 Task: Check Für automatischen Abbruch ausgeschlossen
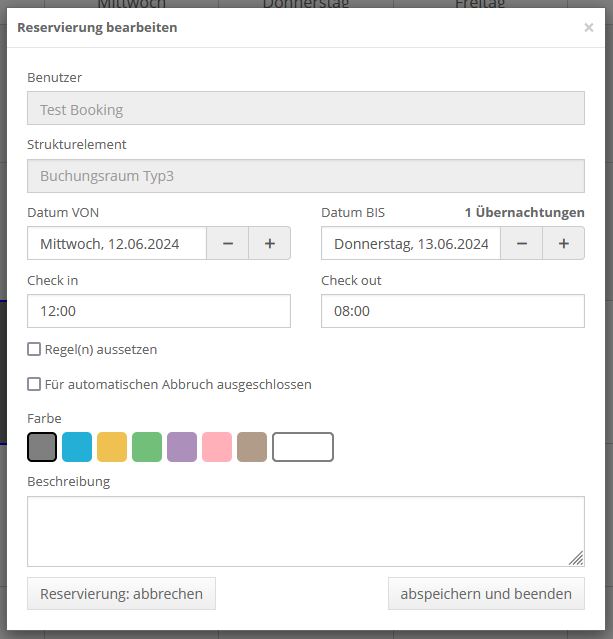[x=35, y=384]
